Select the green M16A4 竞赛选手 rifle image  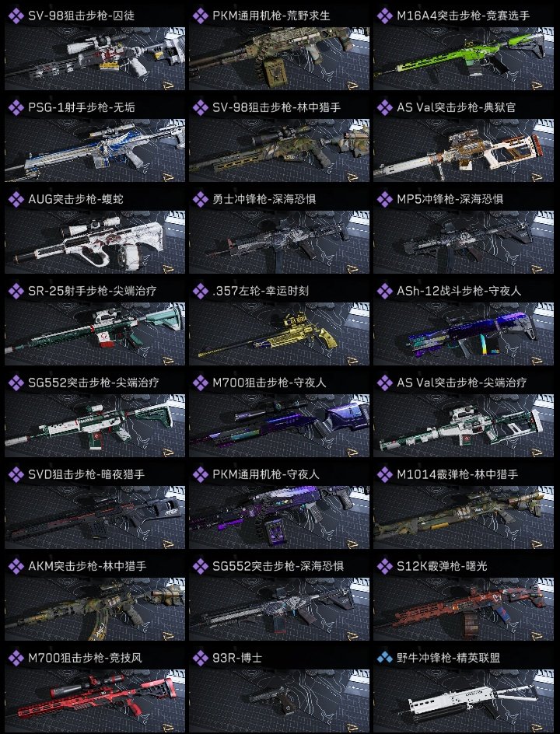click(x=464, y=58)
